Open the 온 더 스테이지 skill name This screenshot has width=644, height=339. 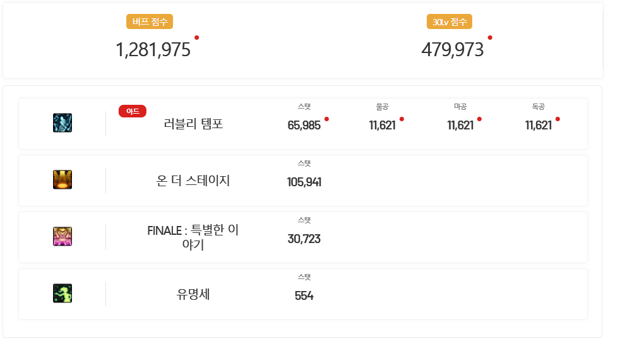(193, 180)
